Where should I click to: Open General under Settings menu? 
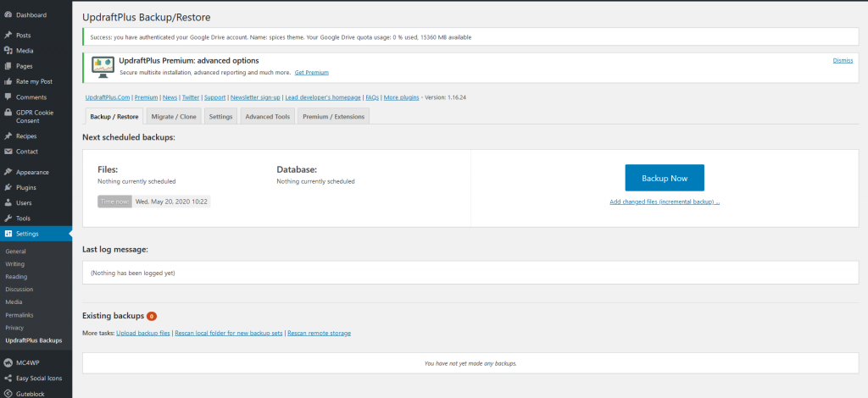coord(15,251)
